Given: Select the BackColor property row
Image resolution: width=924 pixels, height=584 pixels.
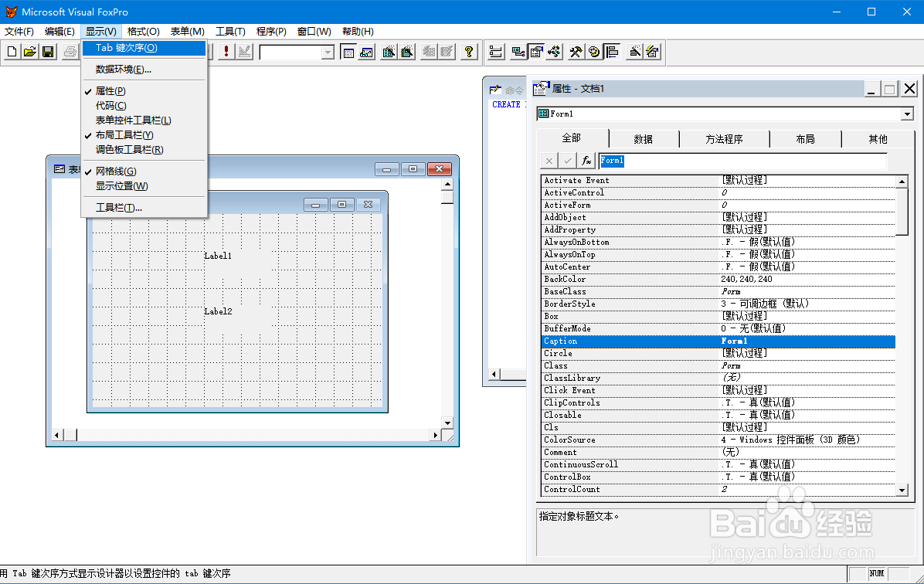Looking at the screenshot, I should point(718,280).
